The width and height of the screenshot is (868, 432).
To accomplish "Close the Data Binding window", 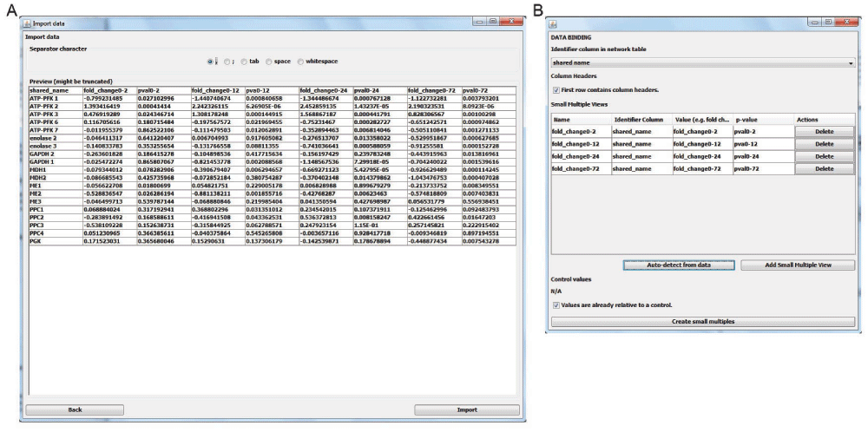I will [846, 22].
